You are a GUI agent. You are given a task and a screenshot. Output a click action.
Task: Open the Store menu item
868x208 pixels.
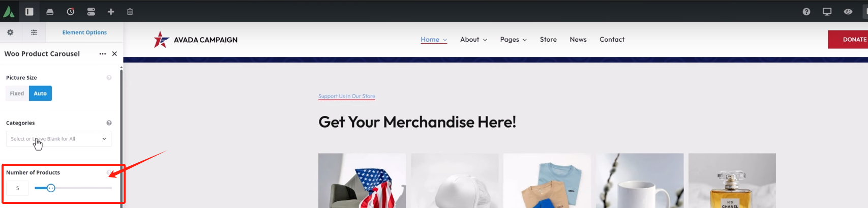[548, 40]
